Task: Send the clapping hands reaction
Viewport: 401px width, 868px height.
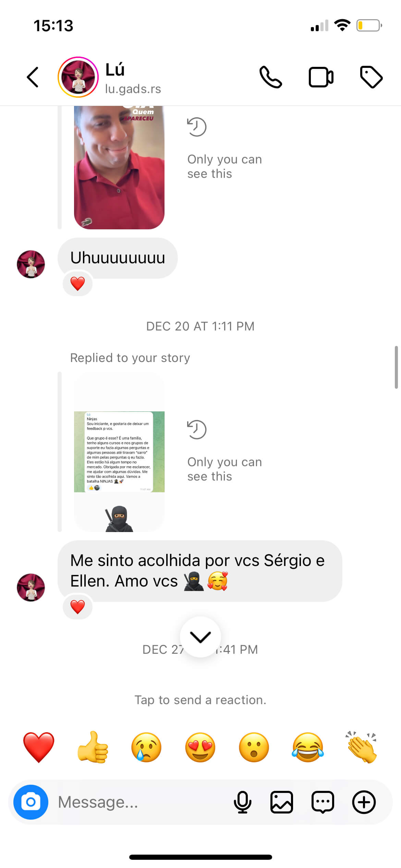Action: [x=362, y=747]
